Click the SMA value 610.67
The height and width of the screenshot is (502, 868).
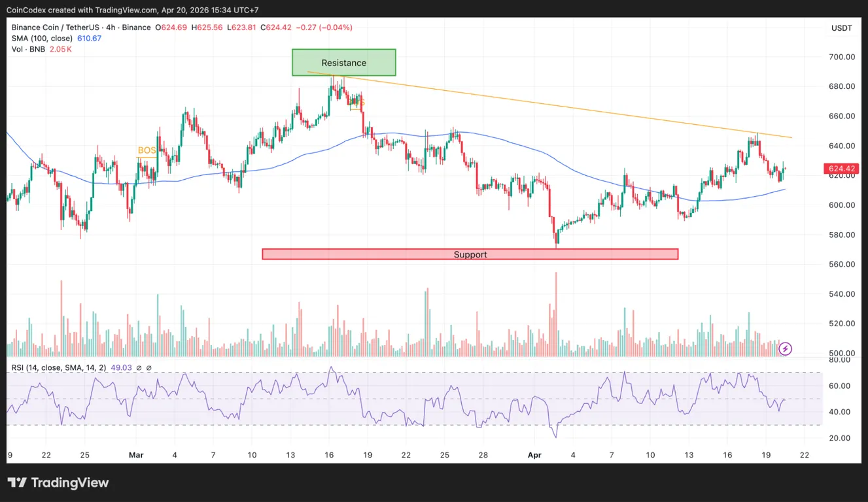[x=89, y=39]
